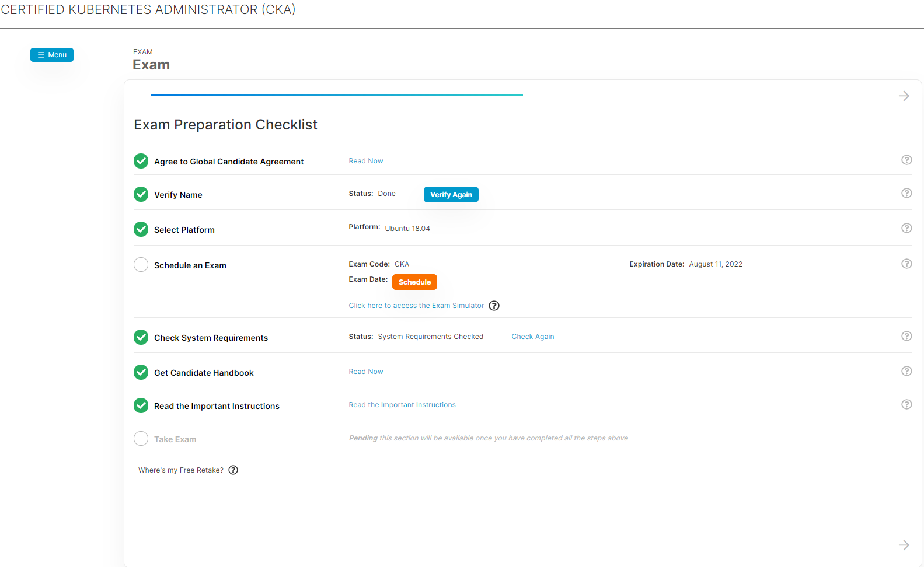Open help icon for Get Candidate Handbook row
924x567 pixels.
pos(906,371)
